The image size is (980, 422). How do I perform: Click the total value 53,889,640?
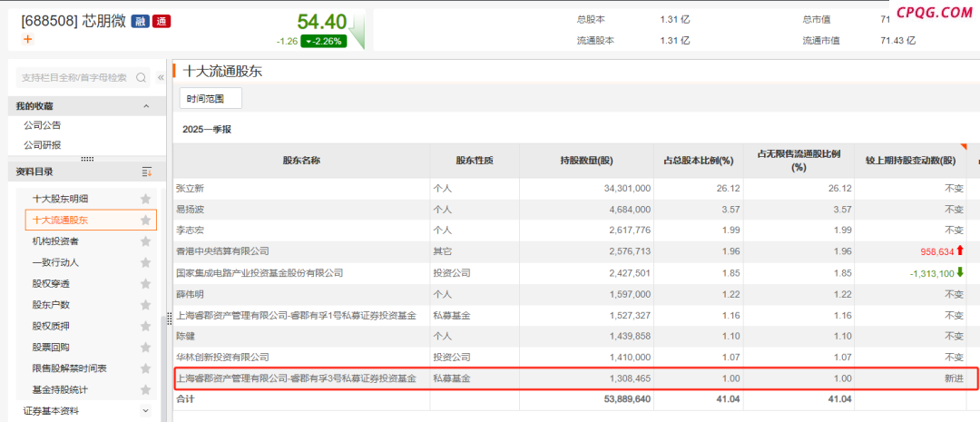pos(625,399)
